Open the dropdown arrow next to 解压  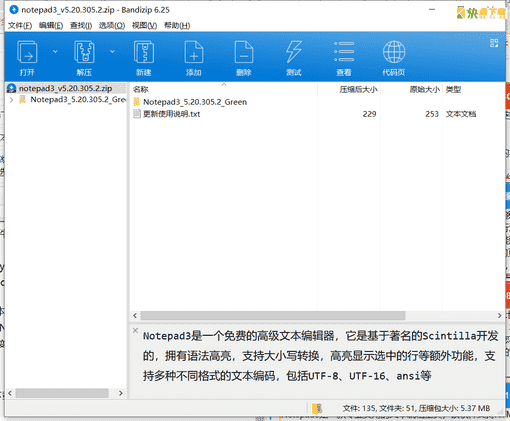coord(112,51)
